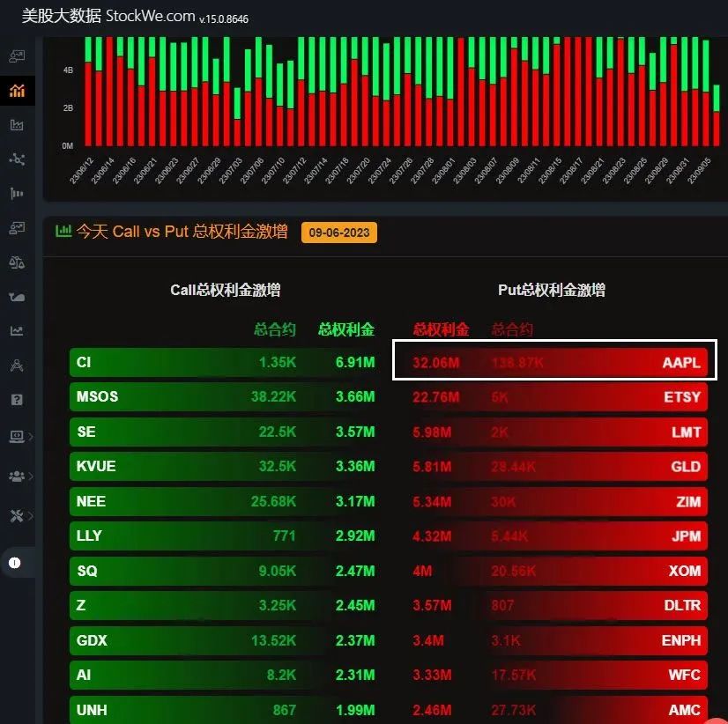Open the laptop code sidebar icon

coord(17,436)
